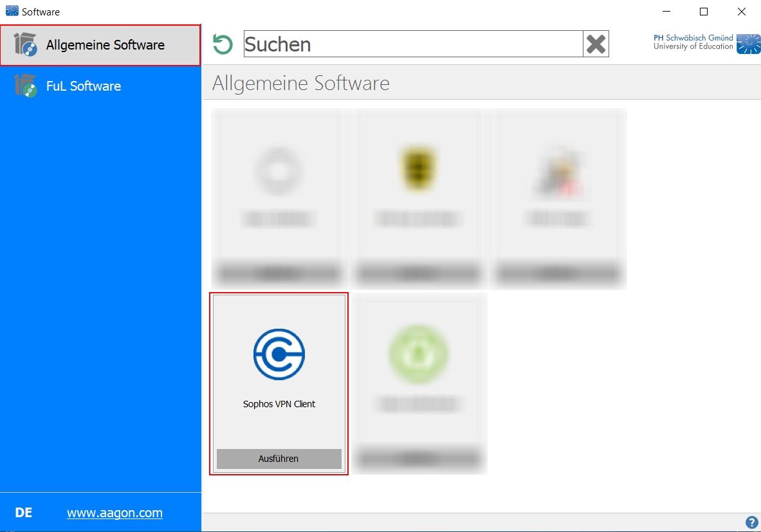
Task: Run Sophos VPN Client via Ausführen button
Action: click(x=279, y=459)
